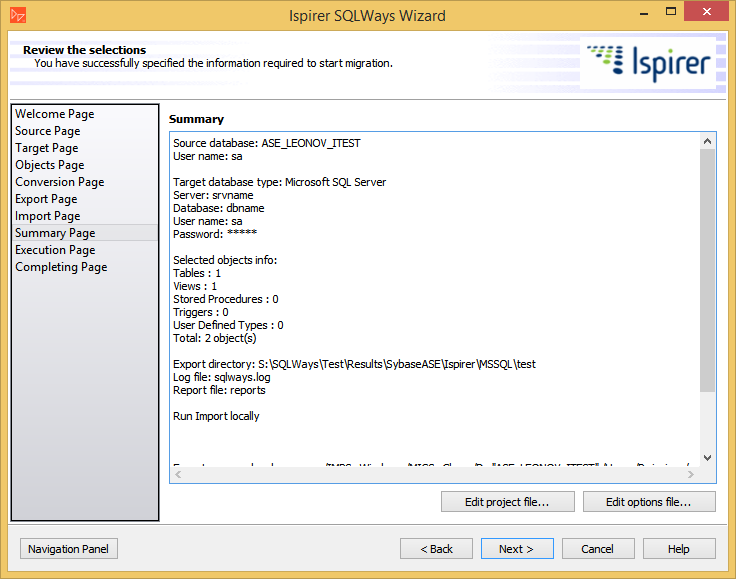Click the SQLWays app icon in title bar
This screenshot has width=737, height=581.
18,15
